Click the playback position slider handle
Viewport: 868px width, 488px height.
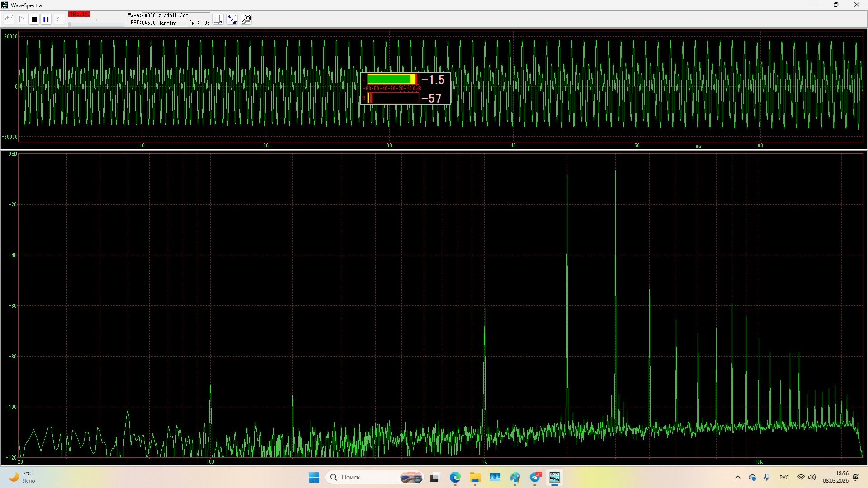(70, 24)
